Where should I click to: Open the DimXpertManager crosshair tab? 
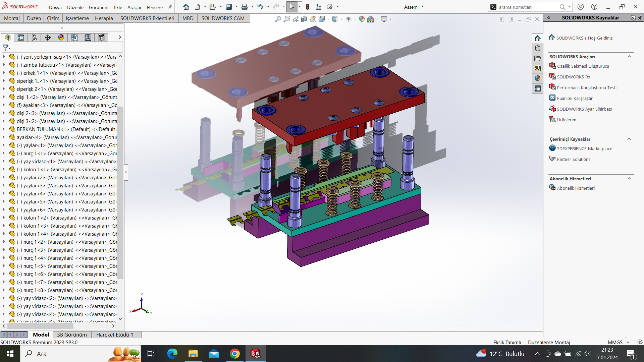coord(48,38)
